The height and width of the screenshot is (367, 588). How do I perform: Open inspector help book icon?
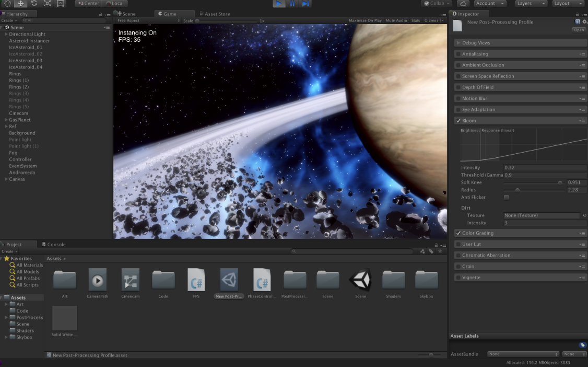pyautogui.click(x=577, y=22)
